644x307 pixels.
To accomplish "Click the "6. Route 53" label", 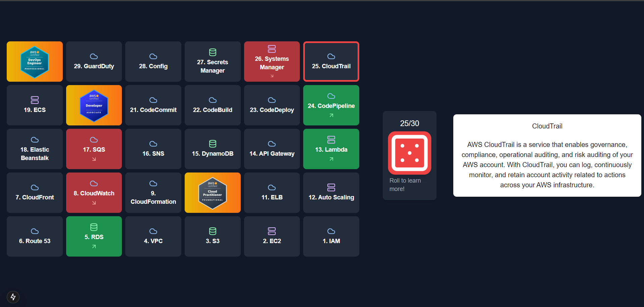I will click(x=35, y=241).
